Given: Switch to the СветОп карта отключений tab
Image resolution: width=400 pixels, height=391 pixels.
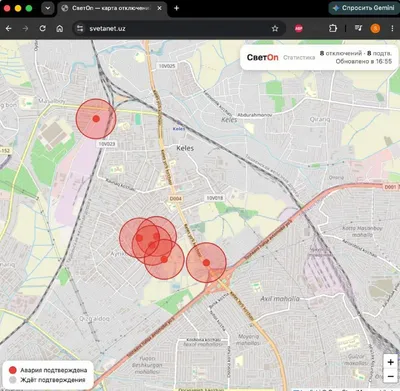Looking at the screenshot, I should [111, 8].
